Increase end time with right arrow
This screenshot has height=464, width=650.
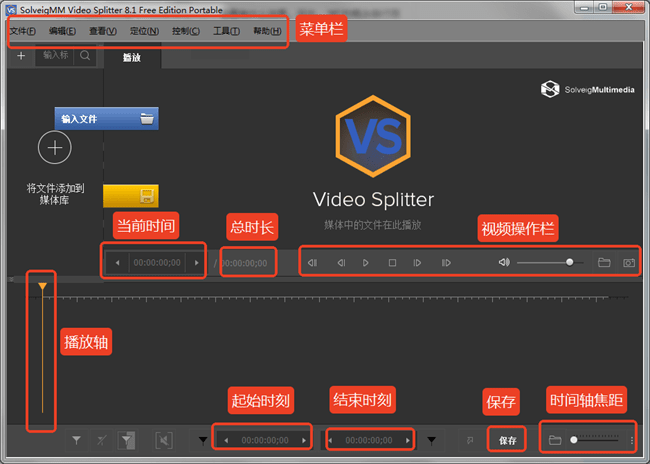pos(408,440)
